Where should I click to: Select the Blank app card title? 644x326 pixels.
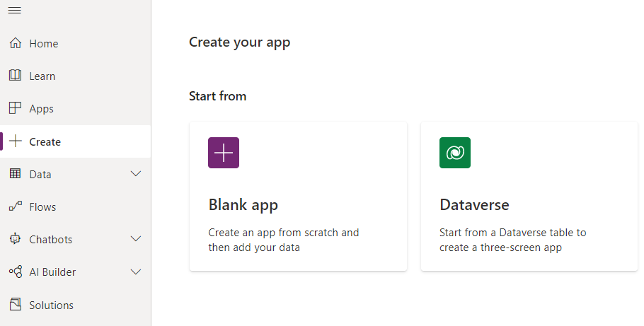(x=243, y=205)
